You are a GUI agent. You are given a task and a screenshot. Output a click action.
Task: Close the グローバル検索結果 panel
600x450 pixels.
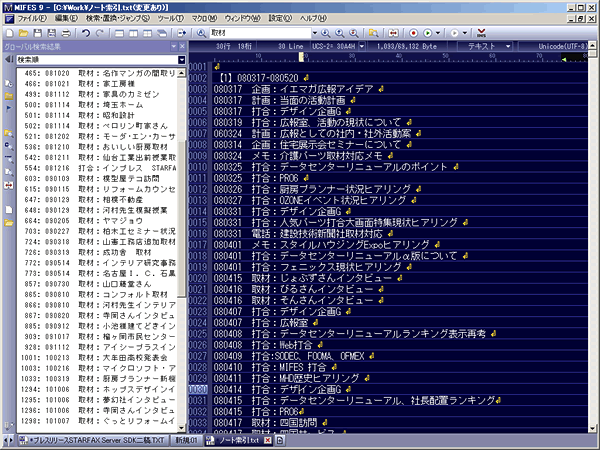coord(183,46)
